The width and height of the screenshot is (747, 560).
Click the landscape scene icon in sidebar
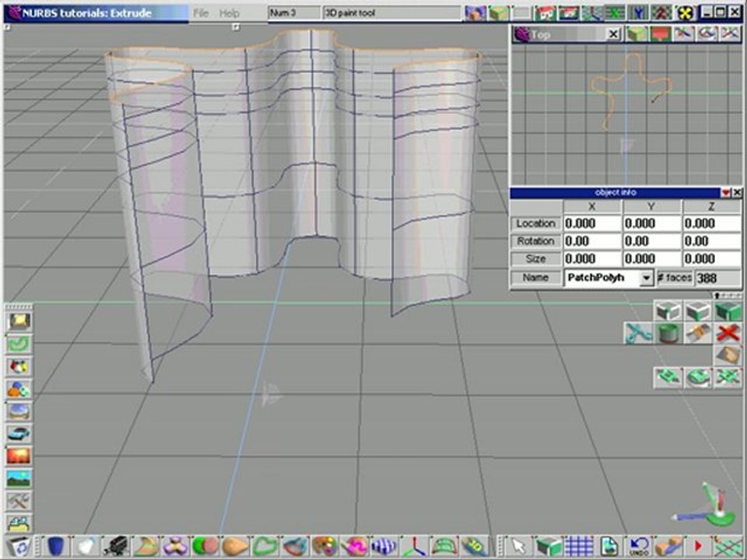(19, 478)
